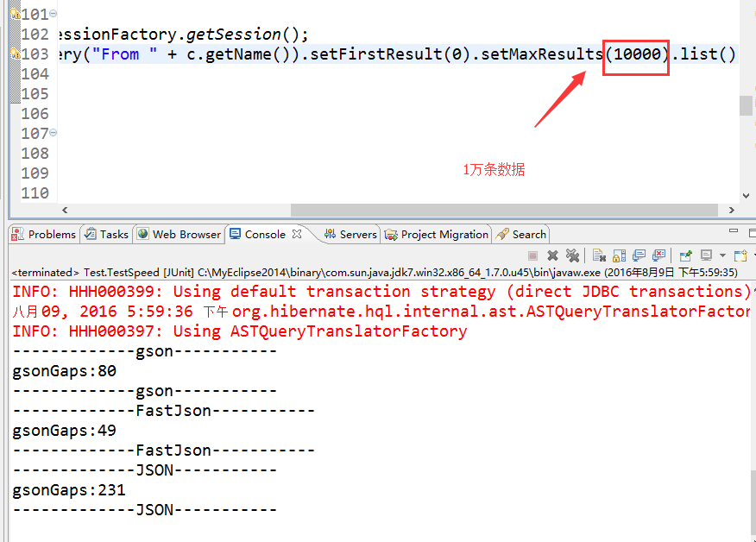Click the "From " string literal
The height and width of the screenshot is (542, 756).
pos(124,54)
